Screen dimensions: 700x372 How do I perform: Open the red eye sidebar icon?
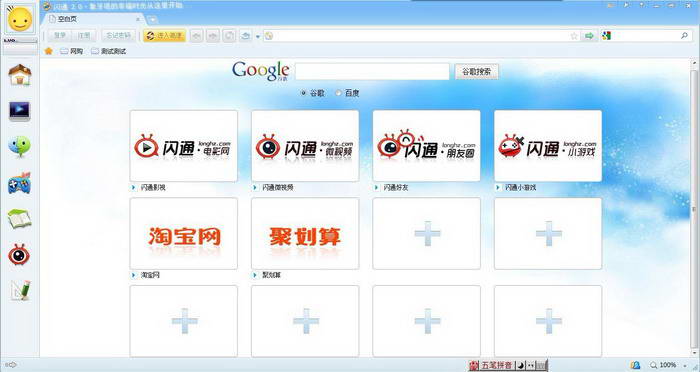(19, 255)
